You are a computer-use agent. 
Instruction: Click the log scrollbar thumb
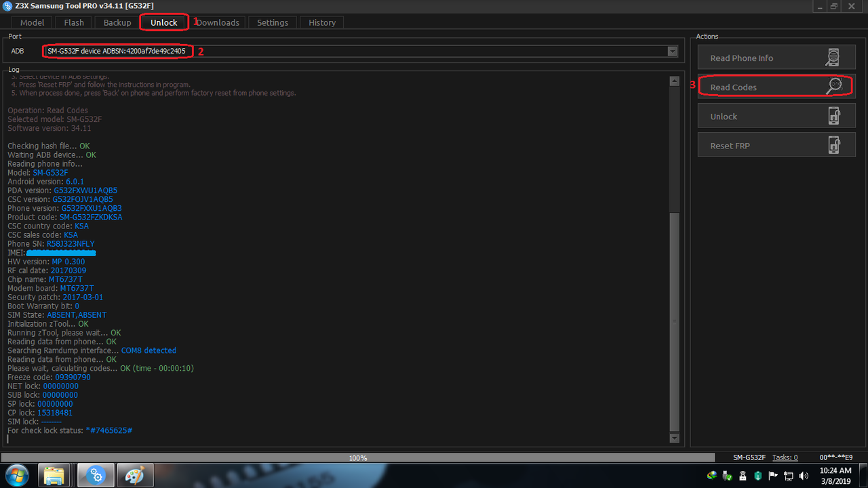tap(674, 322)
